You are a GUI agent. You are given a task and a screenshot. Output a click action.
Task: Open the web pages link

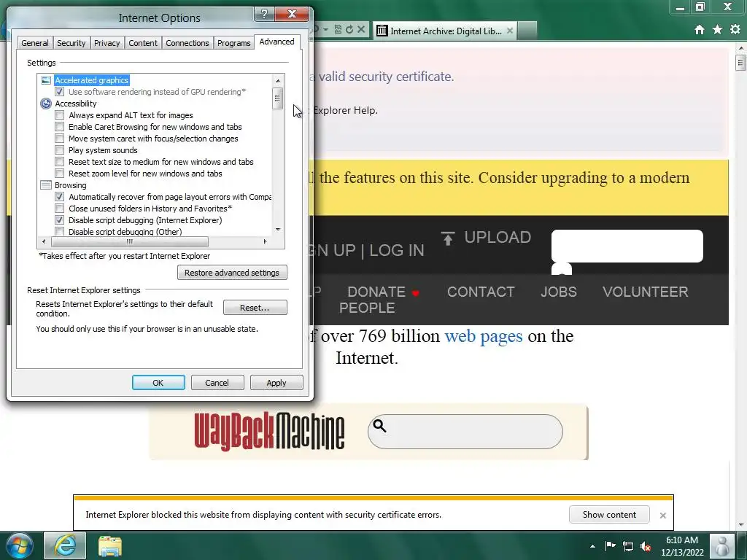[484, 336]
